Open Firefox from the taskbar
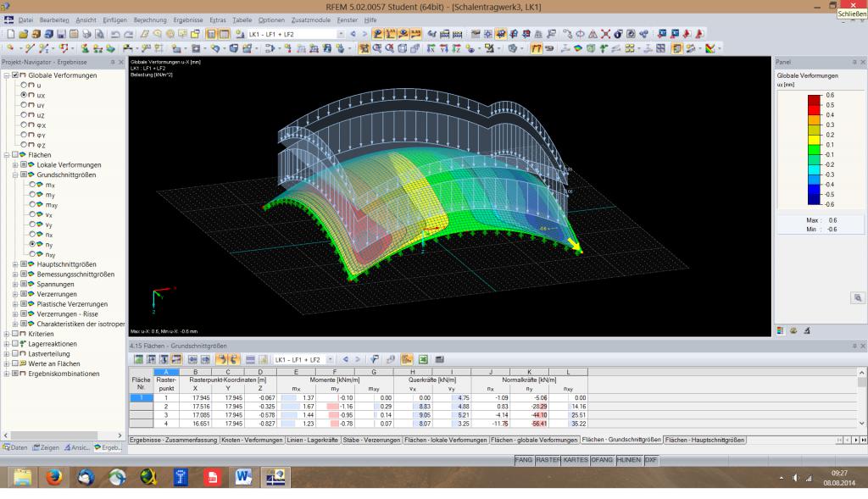Image resolution: width=868 pixels, height=499 pixels. point(53,477)
